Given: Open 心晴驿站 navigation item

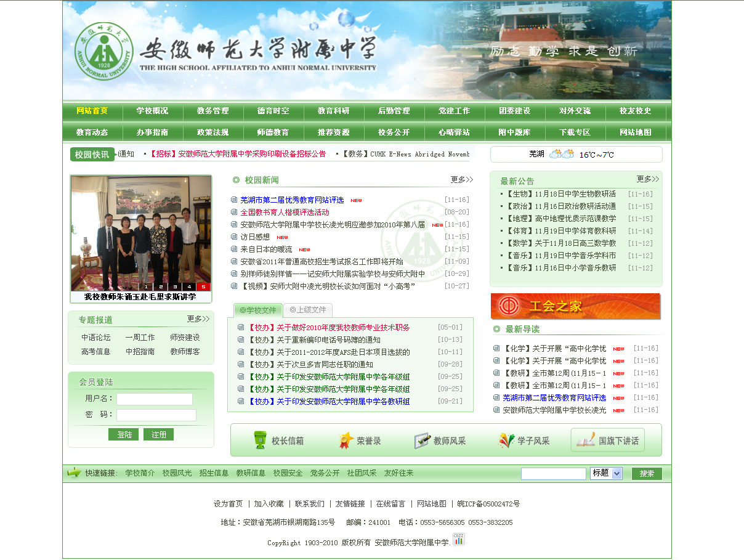Looking at the screenshot, I should (454, 132).
